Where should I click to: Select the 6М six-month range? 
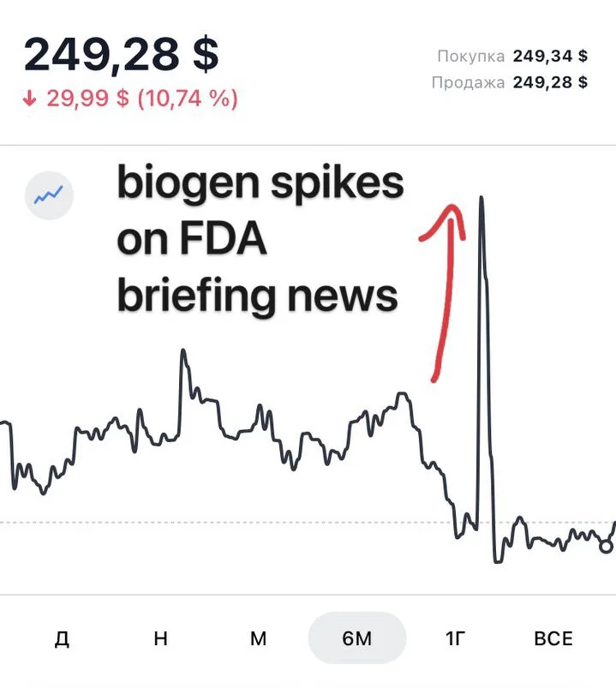(x=357, y=638)
